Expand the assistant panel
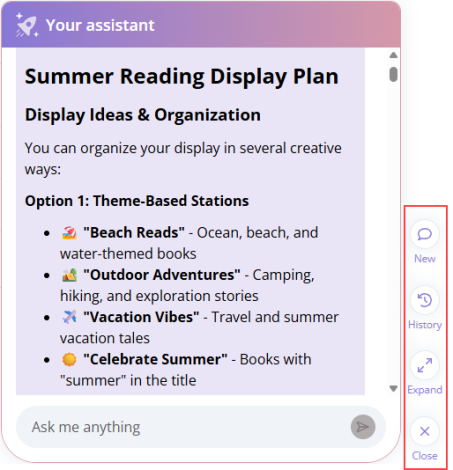The height and width of the screenshot is (470, 453). click(x=425, y=366)
